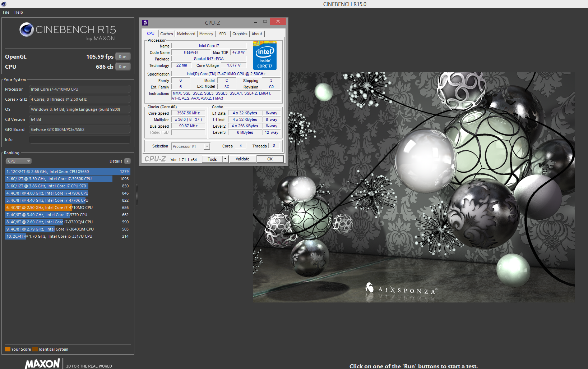Click the Validate button in CPU-Z
588x369 pixels.
tap(242, 159)
